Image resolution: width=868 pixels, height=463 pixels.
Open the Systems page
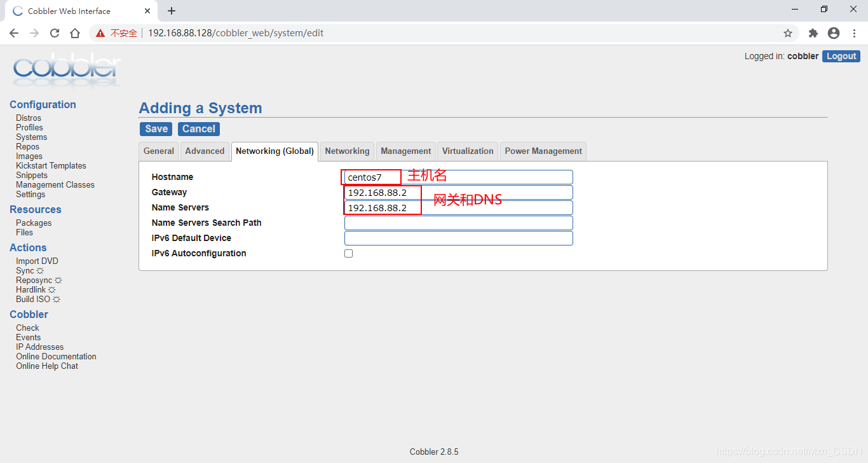coord(31,137)
